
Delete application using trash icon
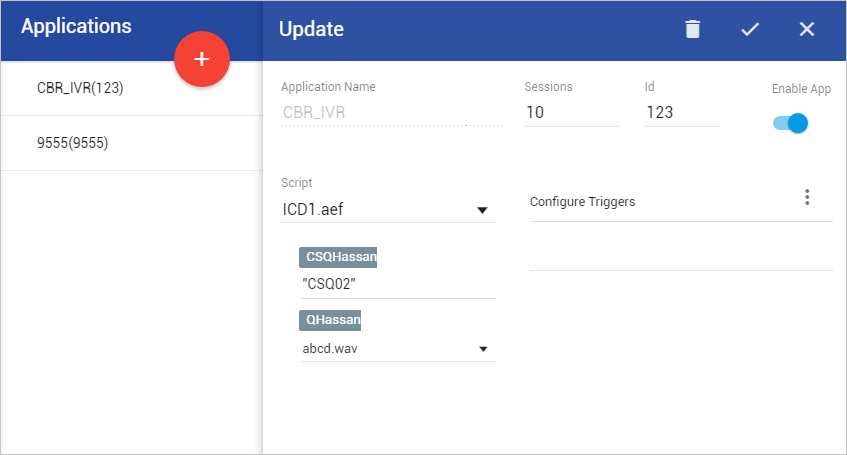(x=693, y=29)
